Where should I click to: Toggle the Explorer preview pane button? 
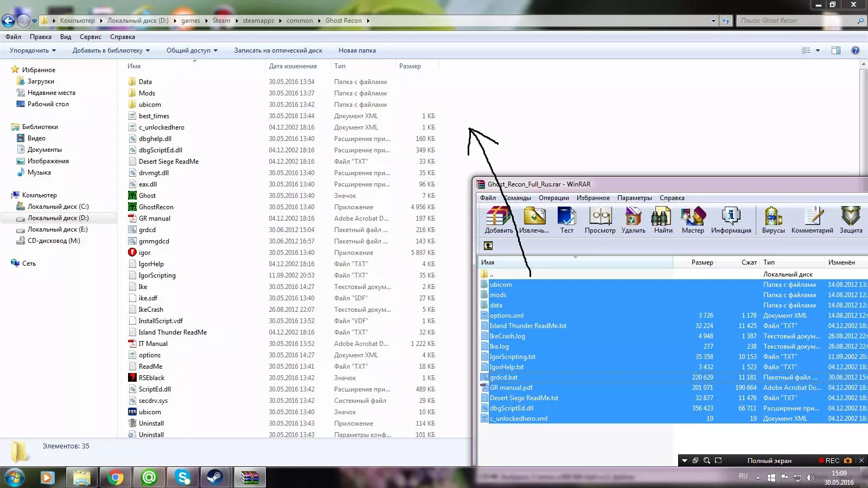pos(835,50)
